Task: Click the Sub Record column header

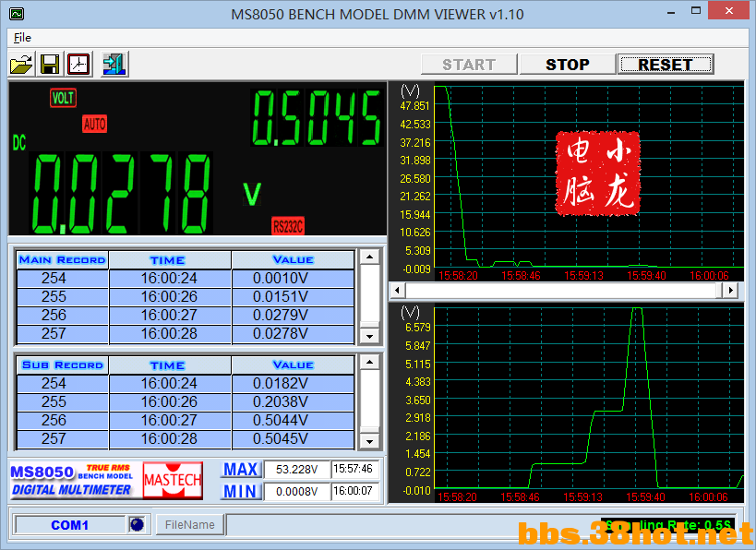Action: click(x=62, y=365)
